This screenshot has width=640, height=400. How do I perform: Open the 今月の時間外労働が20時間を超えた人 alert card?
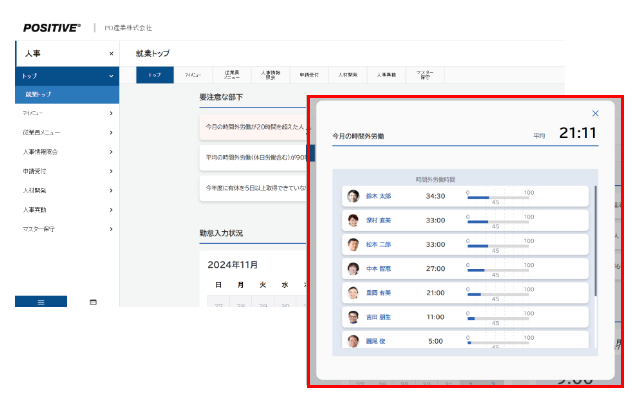(x=254, y=127)
